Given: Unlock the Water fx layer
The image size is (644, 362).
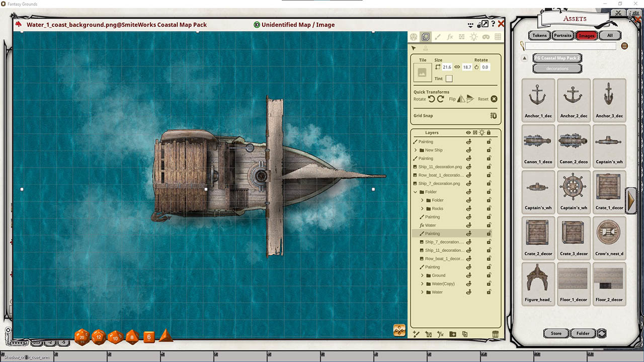Looking at the screenshot, I should [489, 225].
